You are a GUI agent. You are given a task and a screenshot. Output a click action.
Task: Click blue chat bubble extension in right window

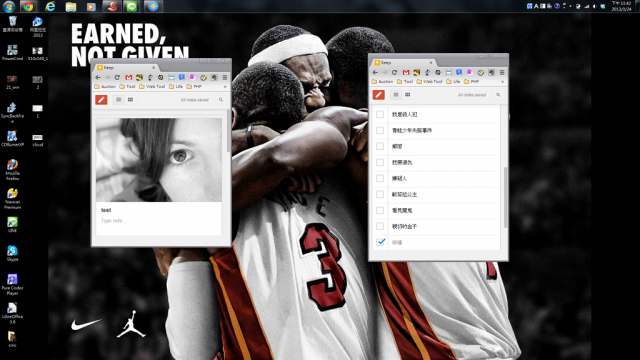click(x=459, y=72)
